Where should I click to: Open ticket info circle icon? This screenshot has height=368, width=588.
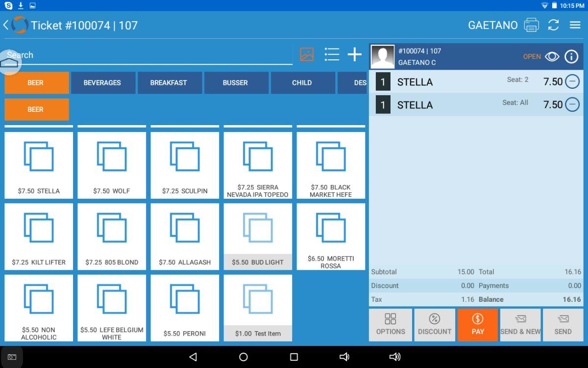pyautogui.click(x=571, y=56)
